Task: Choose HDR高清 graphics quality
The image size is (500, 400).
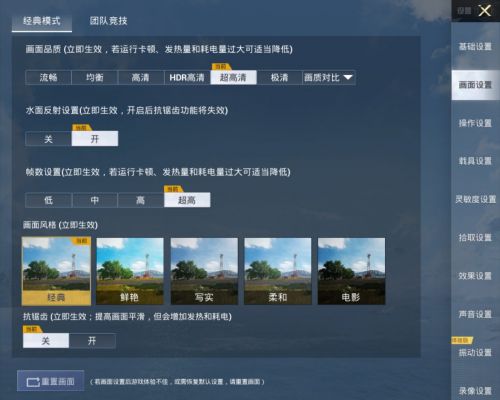Action: pyautogui.click(x=187, y=78)
